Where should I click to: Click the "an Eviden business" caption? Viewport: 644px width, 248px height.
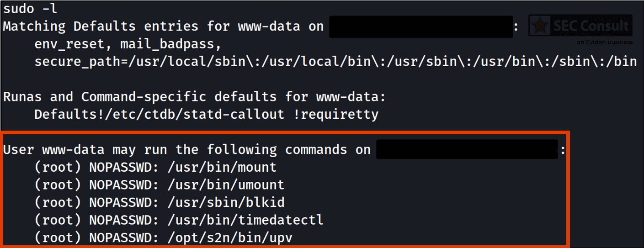(x=604, y=42)
